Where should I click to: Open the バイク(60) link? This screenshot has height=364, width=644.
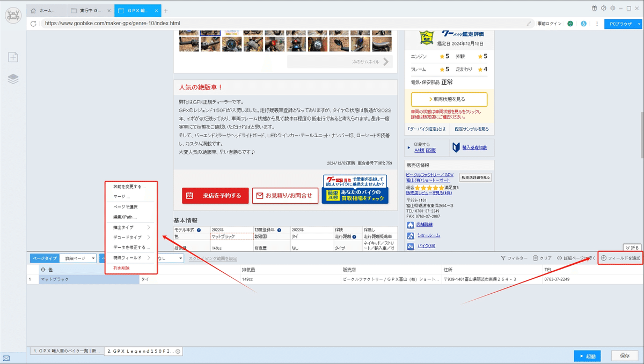pyautogui.click(x=426, y=246)
